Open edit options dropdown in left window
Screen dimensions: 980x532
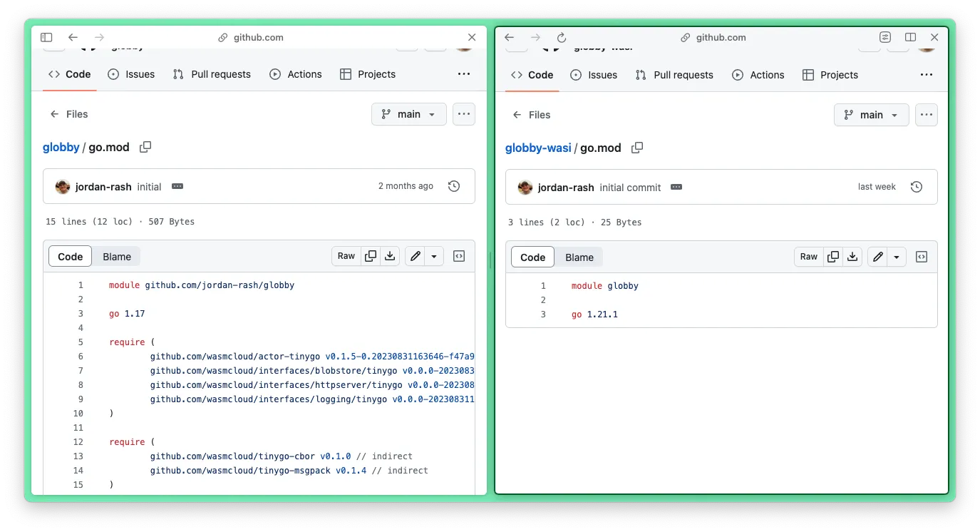point(434,256)
